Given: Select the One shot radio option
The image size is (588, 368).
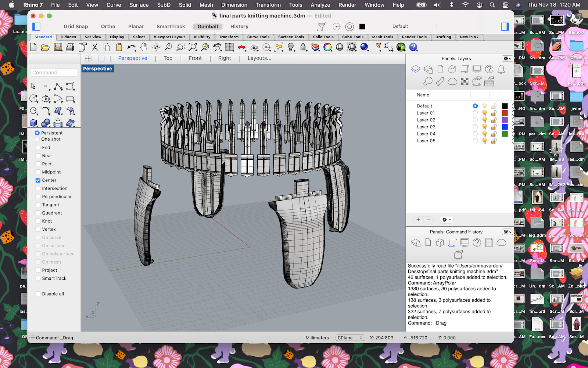Looking at the screenshot, I should [37, 139].
